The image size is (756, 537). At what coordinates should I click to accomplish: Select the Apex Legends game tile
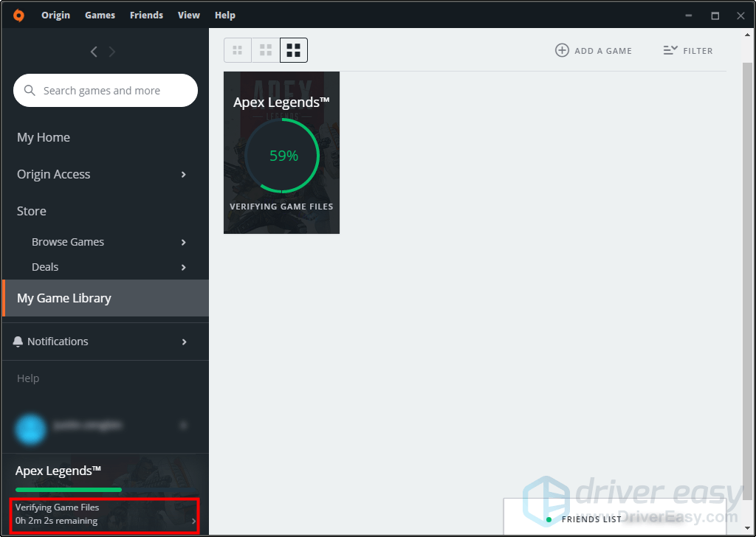[x=281, y=152]
